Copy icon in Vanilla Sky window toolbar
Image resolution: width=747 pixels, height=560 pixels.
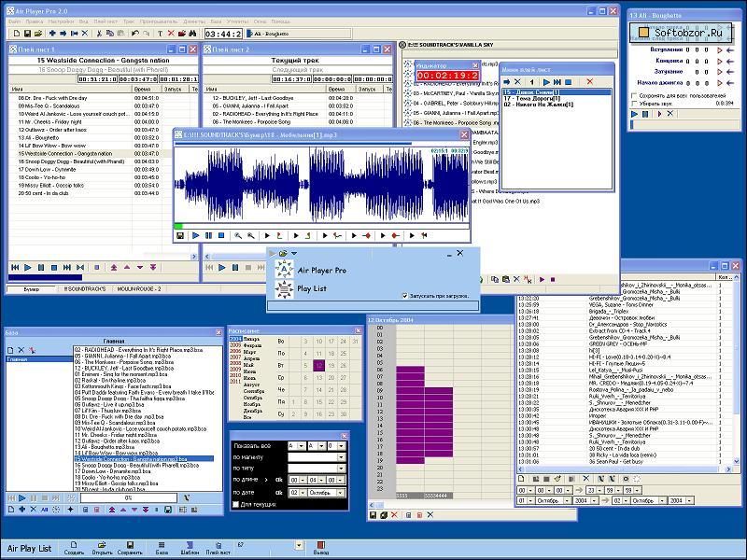coord(495,279)
